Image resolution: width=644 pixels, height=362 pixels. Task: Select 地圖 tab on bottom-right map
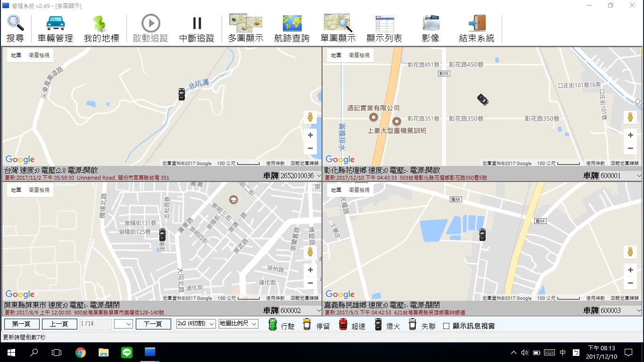[x=336, y=190]
